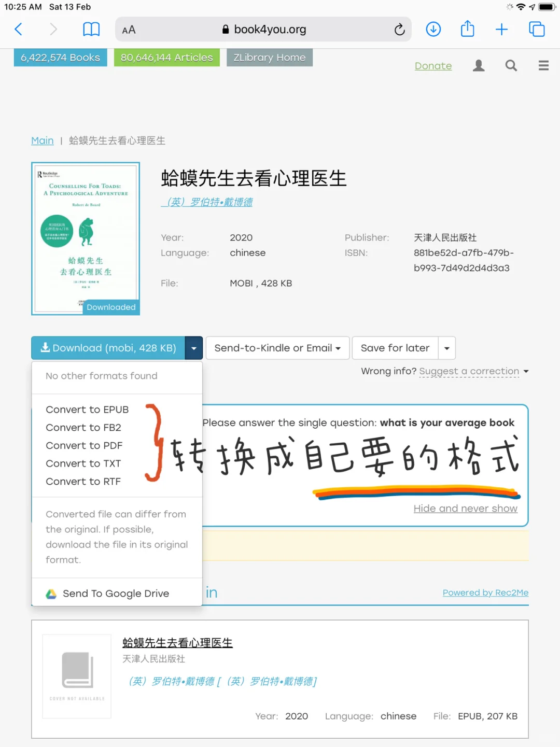Open the ZLibrary Home tab
This screenshot has height=747, width=560.
(270, 58)
